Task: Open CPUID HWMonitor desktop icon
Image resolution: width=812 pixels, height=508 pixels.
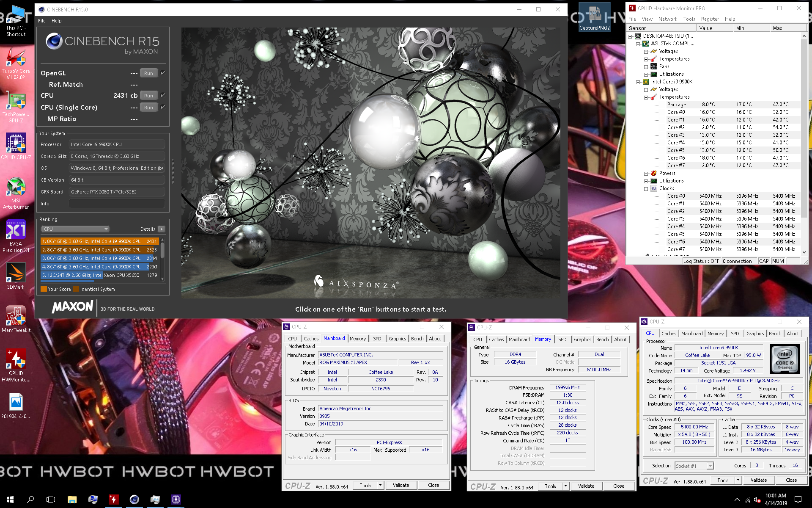Action: tap(16, 365)
